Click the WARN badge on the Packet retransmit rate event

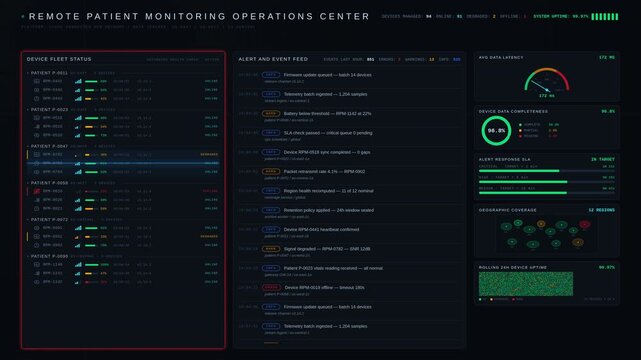pos(271,172)
